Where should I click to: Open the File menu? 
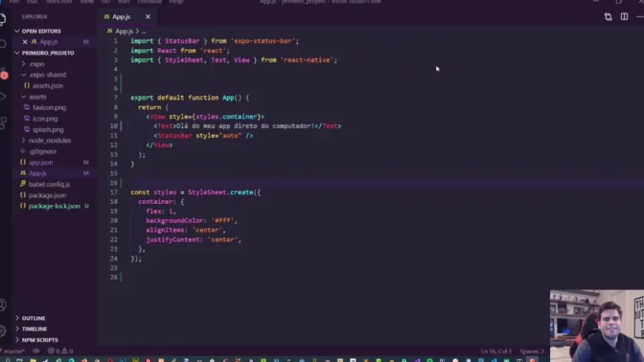tap(14, 1)
